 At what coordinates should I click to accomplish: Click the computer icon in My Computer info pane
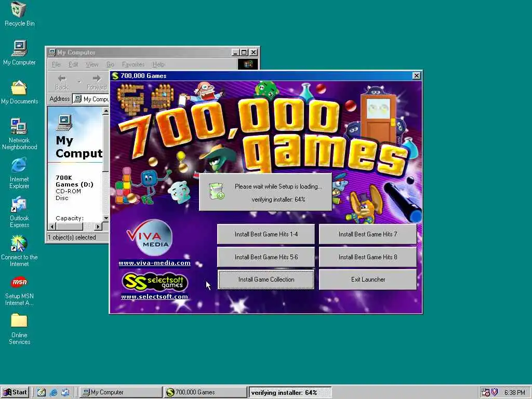tap(64, 123)
